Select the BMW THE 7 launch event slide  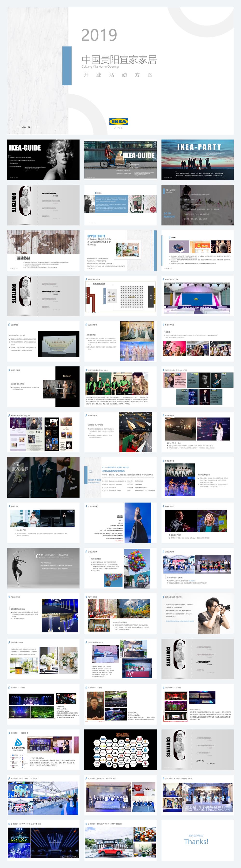[x=43, y=840]
